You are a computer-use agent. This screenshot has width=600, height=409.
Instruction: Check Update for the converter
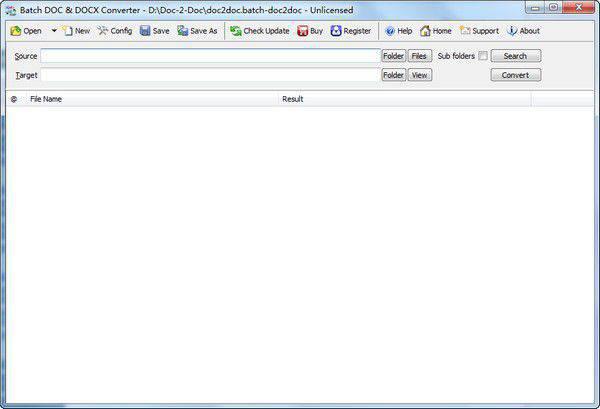pyautogui.click(x=260, y=31)
